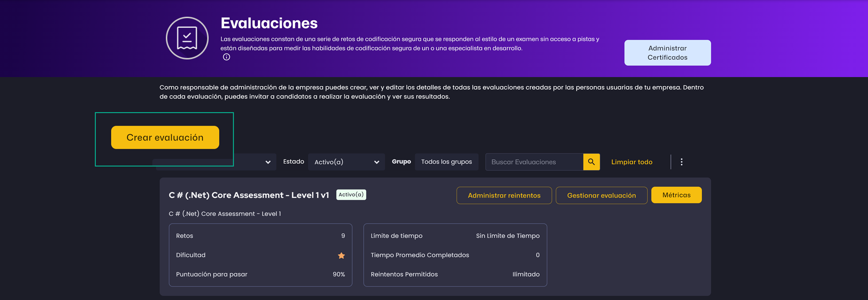Viewport: 868px width, 300px height.
Task: Click the Retos row value 9
Action: click(x=343, y=236)
